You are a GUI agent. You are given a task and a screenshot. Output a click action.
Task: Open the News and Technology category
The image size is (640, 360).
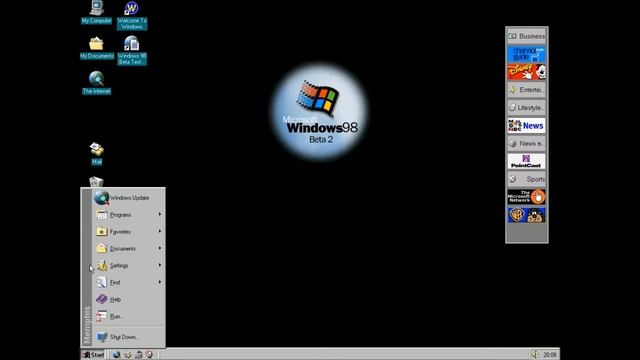527,144
